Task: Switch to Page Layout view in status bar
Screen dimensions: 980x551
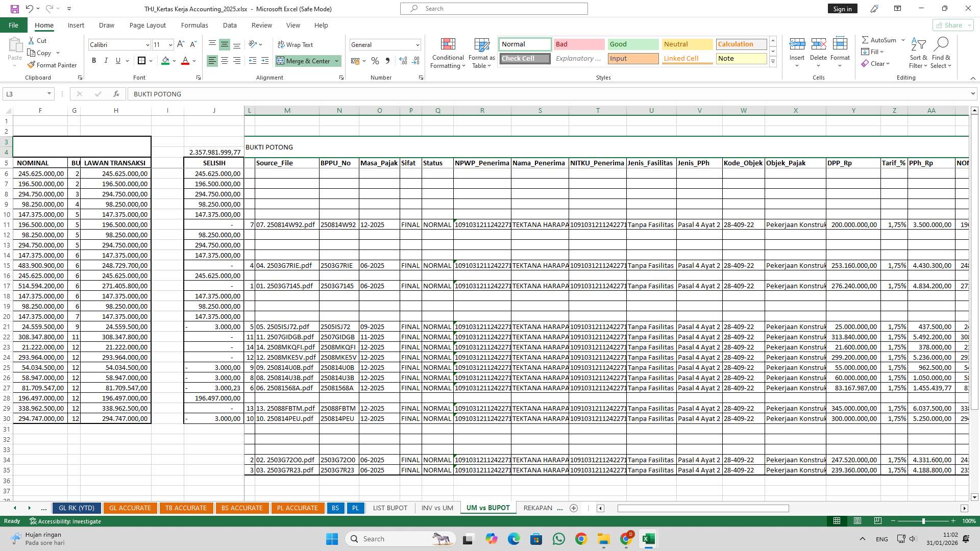Action: pos(857,521)
